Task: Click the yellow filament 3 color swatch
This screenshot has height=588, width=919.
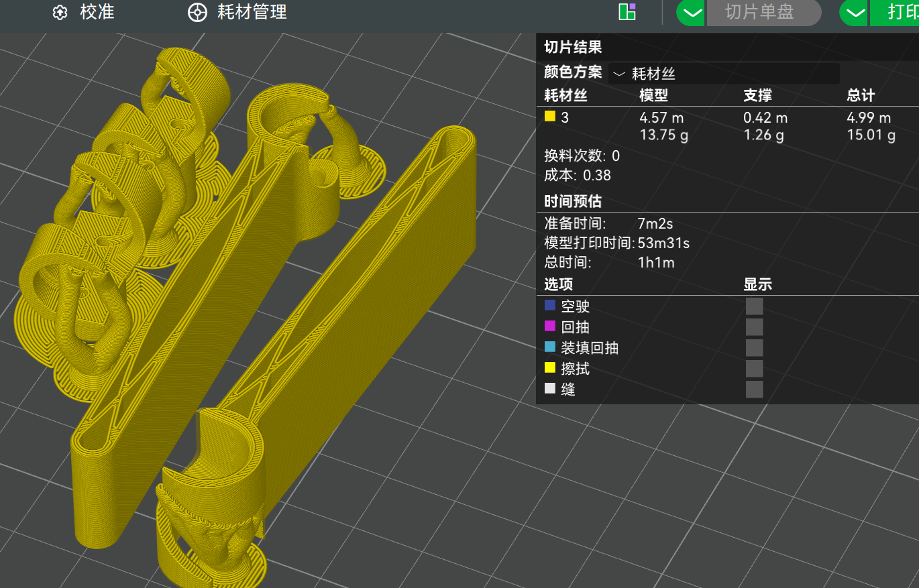Action: coord(550,117)
